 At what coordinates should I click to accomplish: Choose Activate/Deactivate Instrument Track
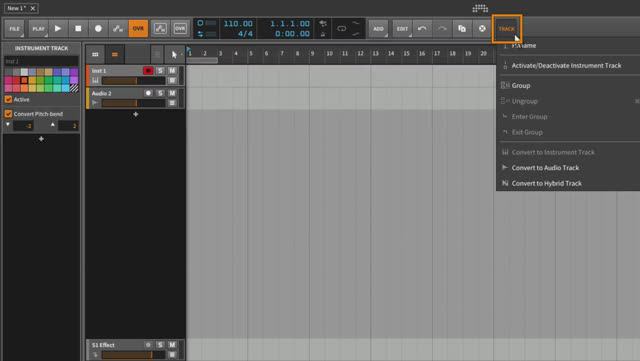(568, 65)
